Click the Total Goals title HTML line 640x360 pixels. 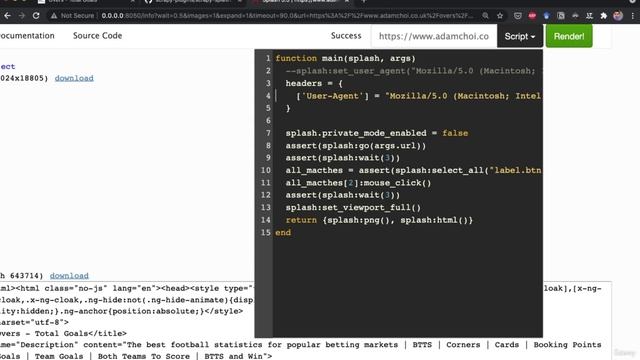click(63, 333)
